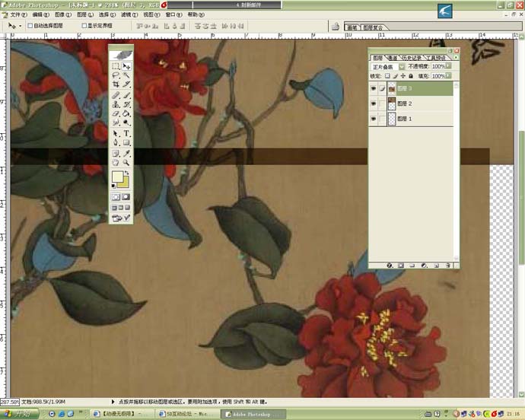Select the Type tool
The image size is (525, 420).
click(126, 134)
